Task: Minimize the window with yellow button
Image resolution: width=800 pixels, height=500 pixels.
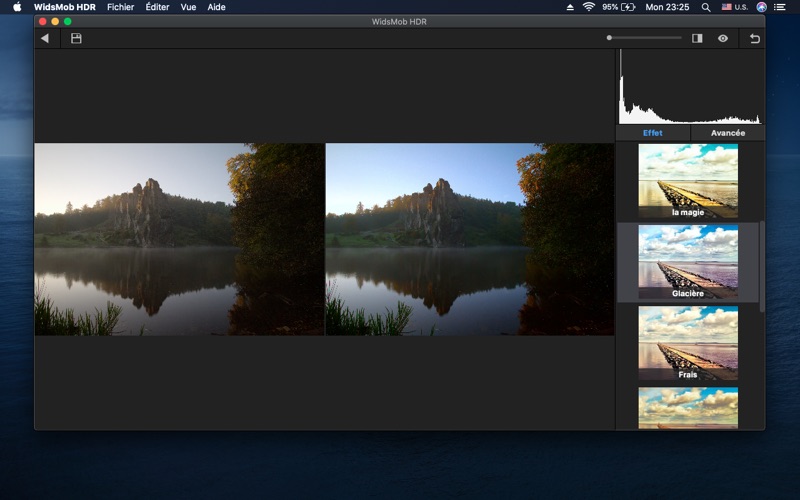Action: (55, 21)
